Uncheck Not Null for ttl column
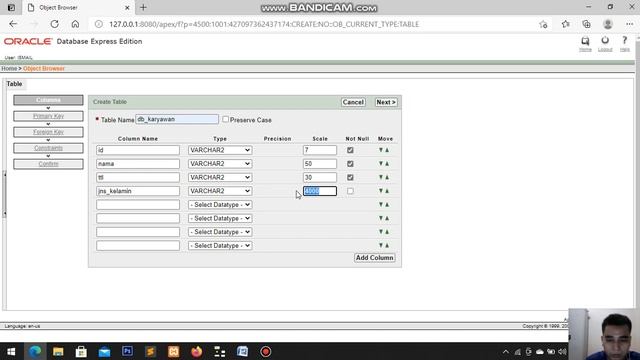Image resolution: width=640 pixels, height=360 pixels. click(x=350, y=178)
